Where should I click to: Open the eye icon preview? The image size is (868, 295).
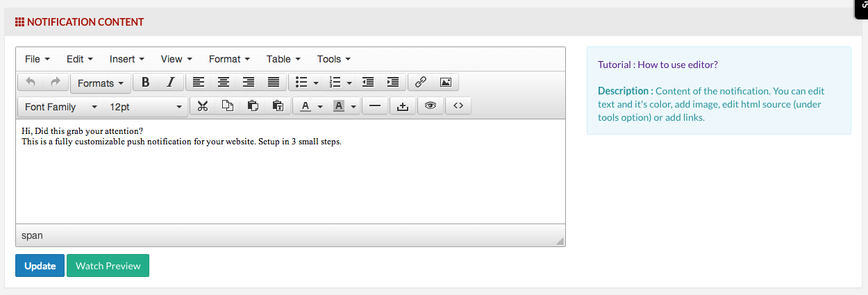(431, 106)
